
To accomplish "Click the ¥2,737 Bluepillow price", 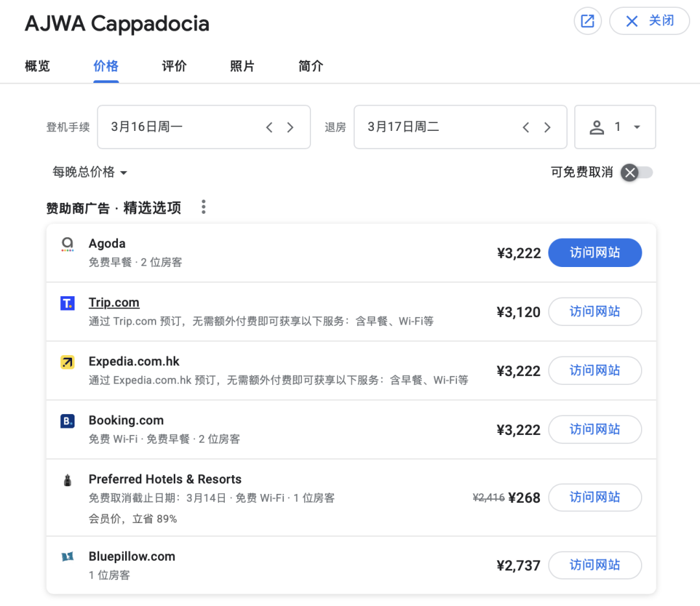I will [519, 565].
